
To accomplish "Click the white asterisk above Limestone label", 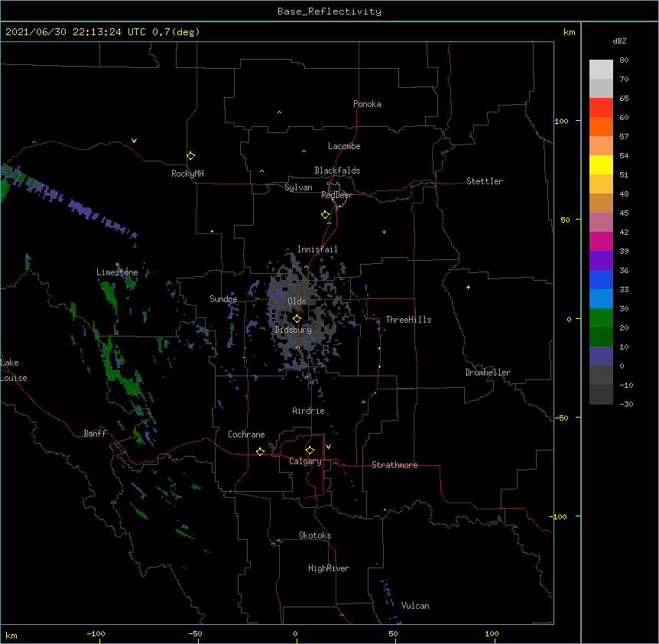I will click(x=117, y=265).
